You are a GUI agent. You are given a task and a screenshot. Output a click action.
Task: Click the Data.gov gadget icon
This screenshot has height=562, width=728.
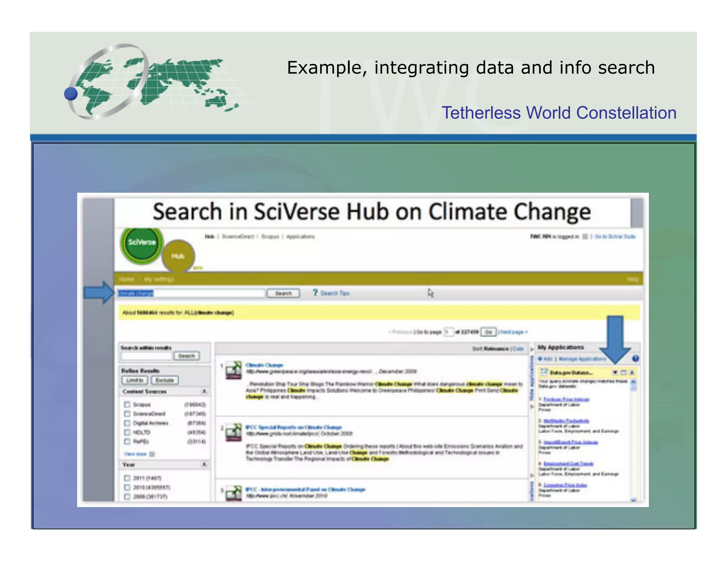544,372
